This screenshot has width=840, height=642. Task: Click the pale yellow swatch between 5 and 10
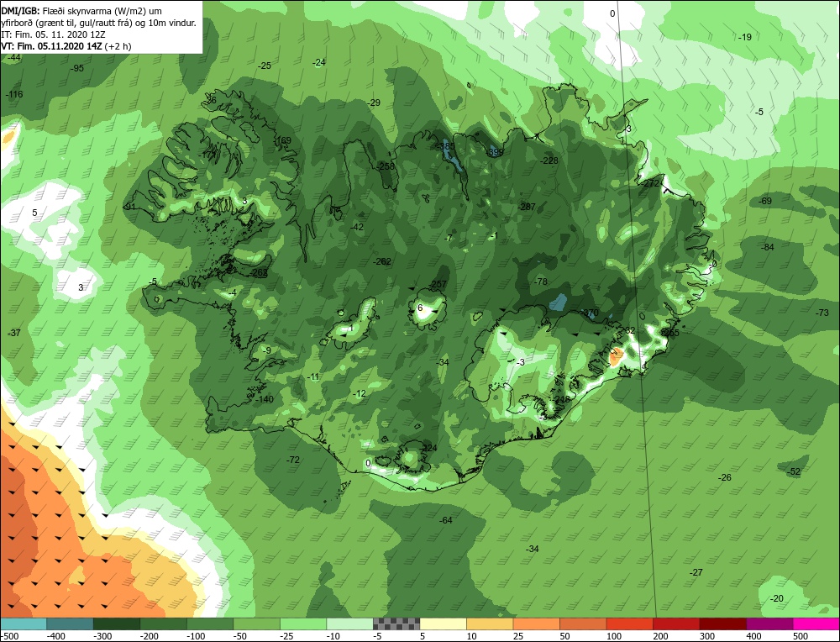click(443, 624)
